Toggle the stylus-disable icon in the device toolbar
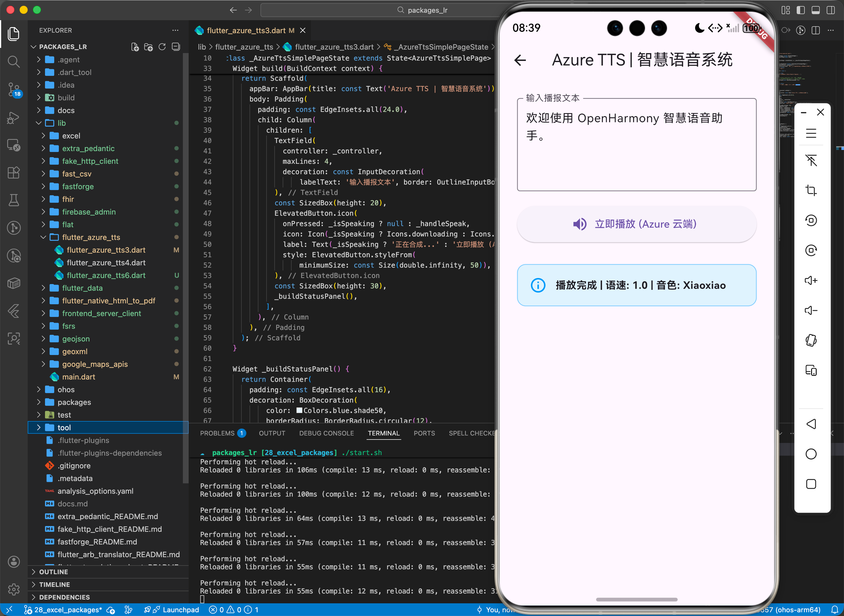The image size is (844, 616). point(811,160)
